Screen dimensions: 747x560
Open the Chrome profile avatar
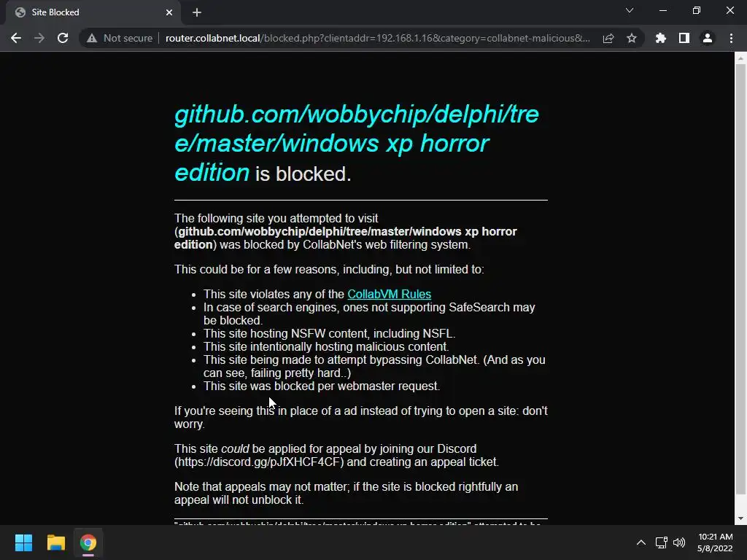[708, 38]
